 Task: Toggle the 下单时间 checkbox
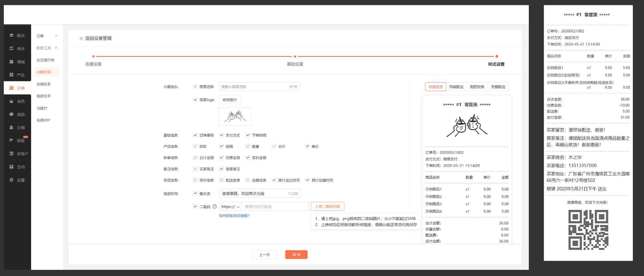click(x=248, y=135)
